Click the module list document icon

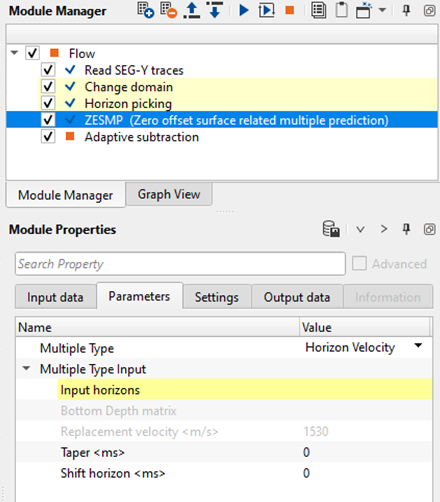tap(319, 10)
